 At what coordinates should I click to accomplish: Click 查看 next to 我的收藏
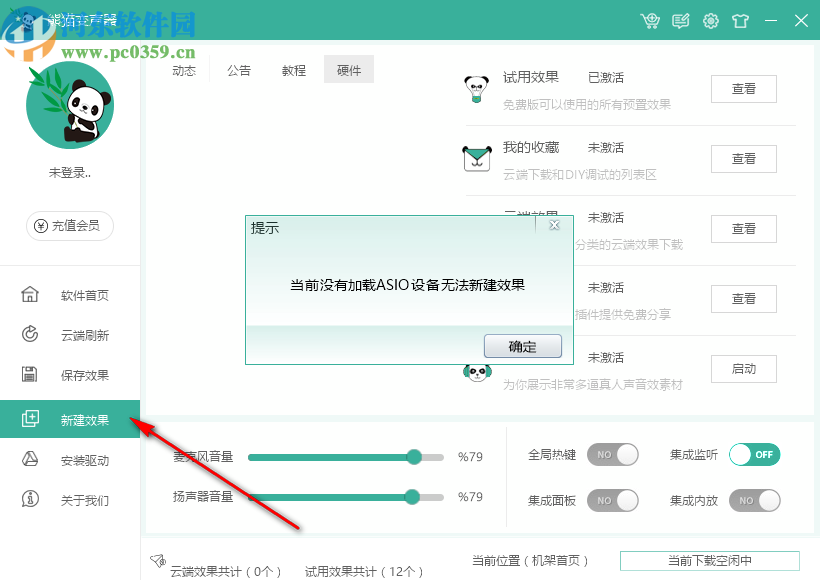coord(743,158)
